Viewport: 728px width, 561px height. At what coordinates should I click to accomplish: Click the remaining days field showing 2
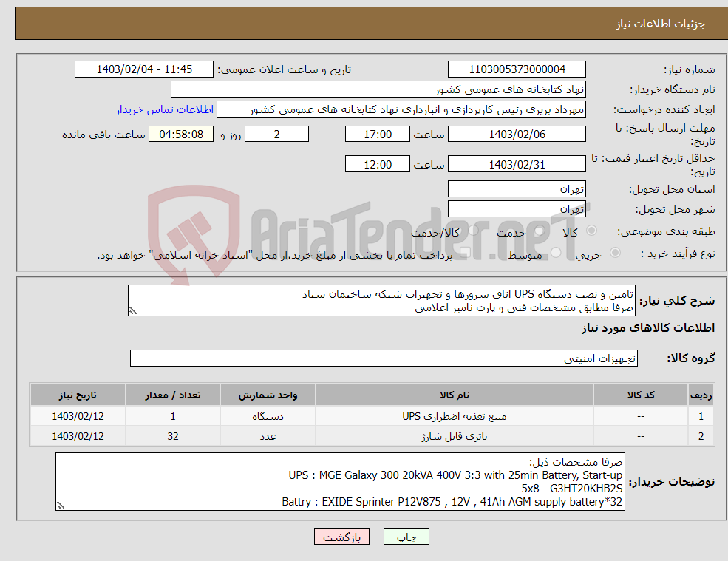[x=276, y=135]
